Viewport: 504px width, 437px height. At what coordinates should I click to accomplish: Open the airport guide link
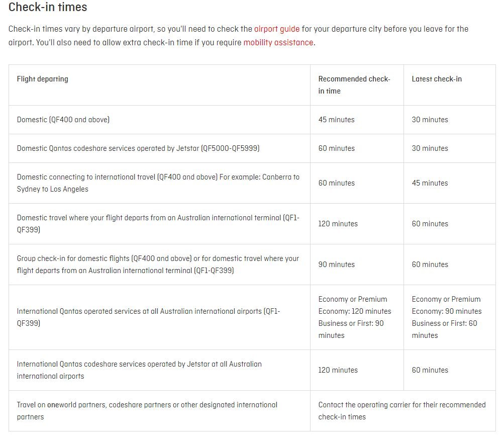pos(276,29)
